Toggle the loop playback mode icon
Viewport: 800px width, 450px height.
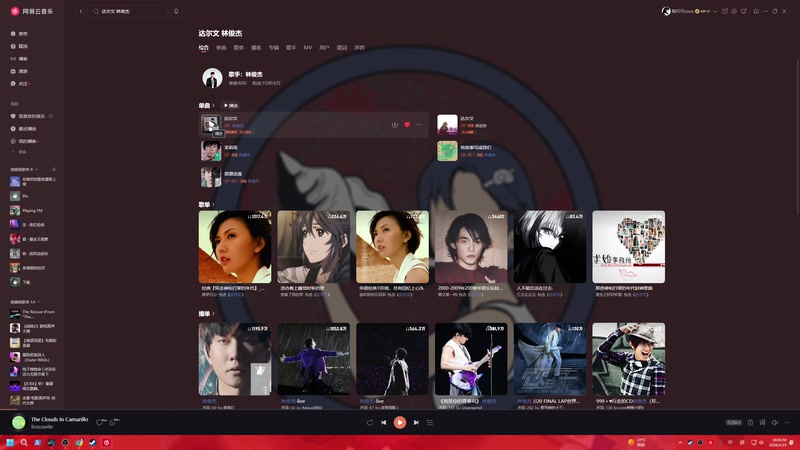point(370,422)
